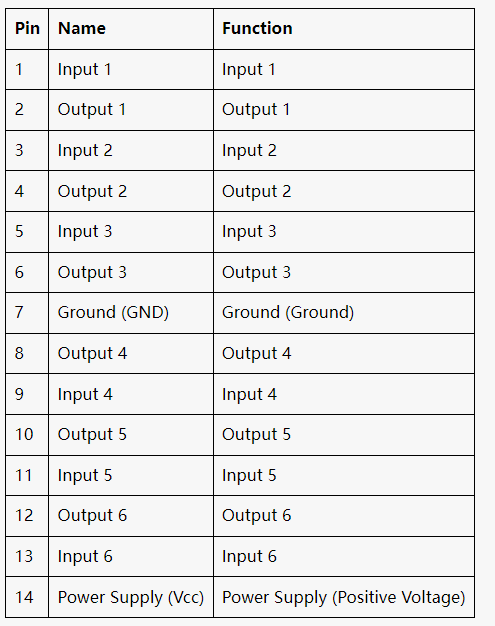
Task: Click the Ground (Ground) function cell
Action: click(x=344, y=313)
